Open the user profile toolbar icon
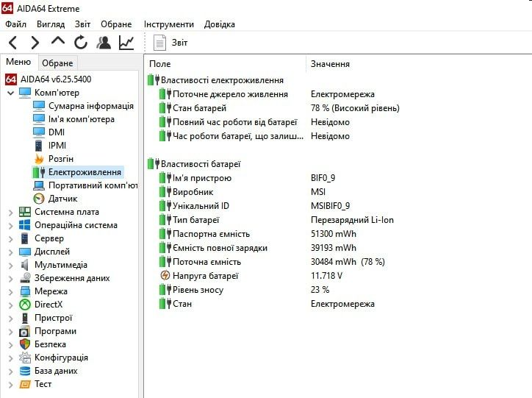 pos(104,43)
